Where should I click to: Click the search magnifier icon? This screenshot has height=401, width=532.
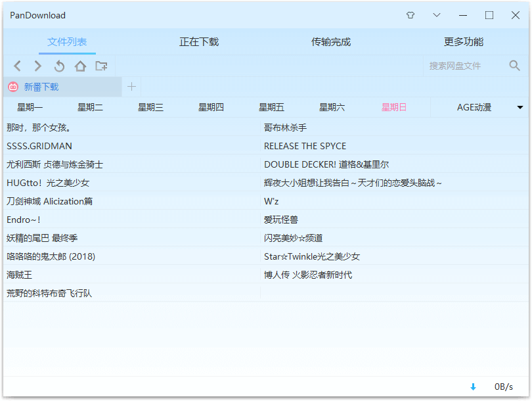click(514, 66)
